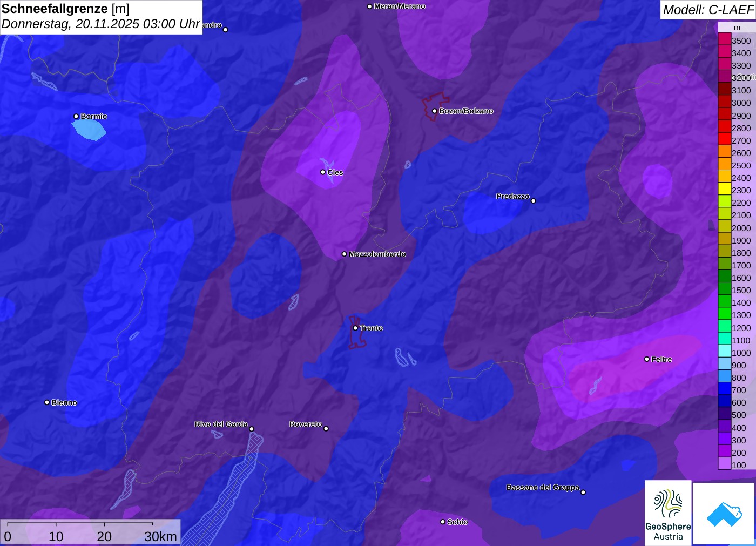Click the legend value 2800
756x546 pixels.
[741, 128]
